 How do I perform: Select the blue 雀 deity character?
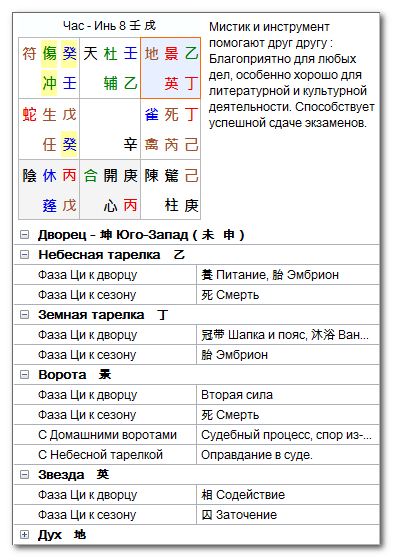click(151, 115)
